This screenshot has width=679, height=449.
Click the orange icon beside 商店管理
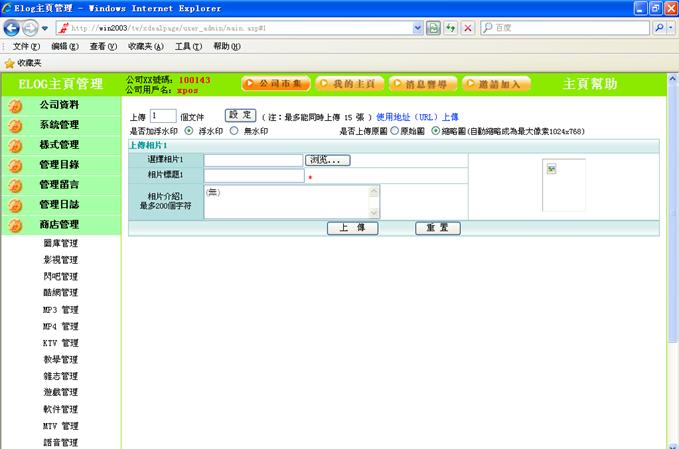[16, 225]
